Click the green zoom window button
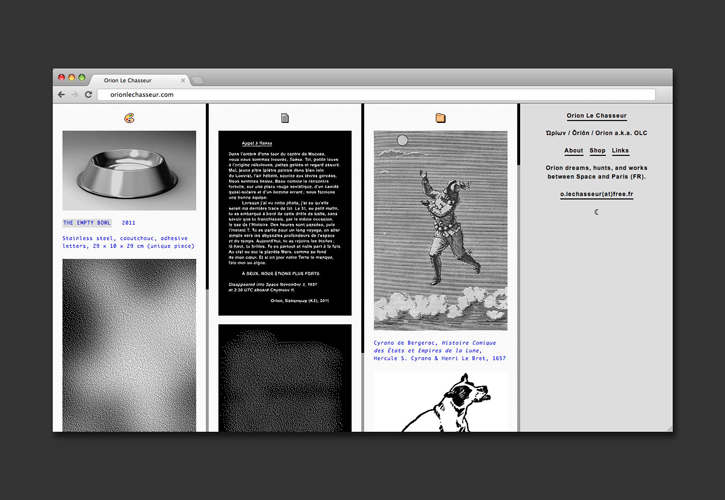Screen dimensions: 725x500 click(x=82, y=77)
